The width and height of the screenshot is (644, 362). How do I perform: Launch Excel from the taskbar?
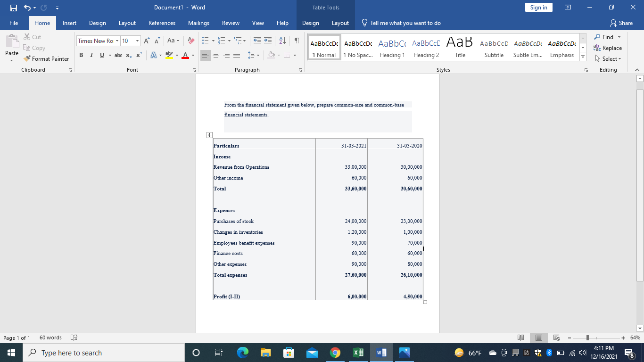pos(358,352)
